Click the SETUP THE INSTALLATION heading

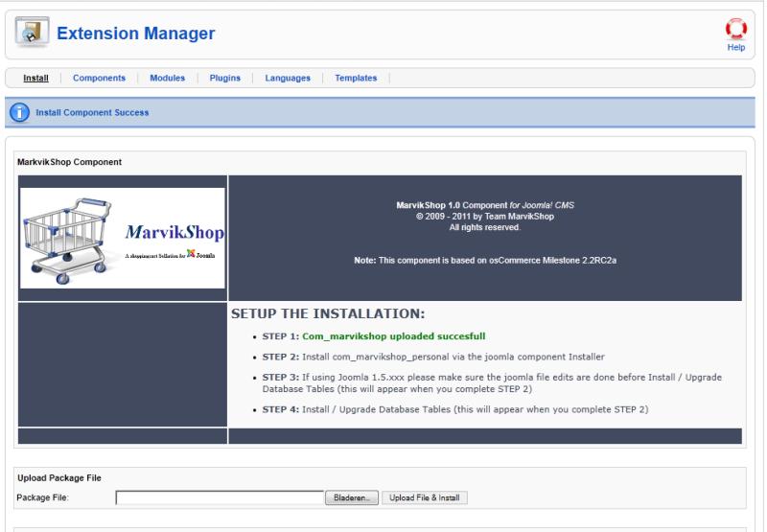pyautogui.click(x=328, y=313)
